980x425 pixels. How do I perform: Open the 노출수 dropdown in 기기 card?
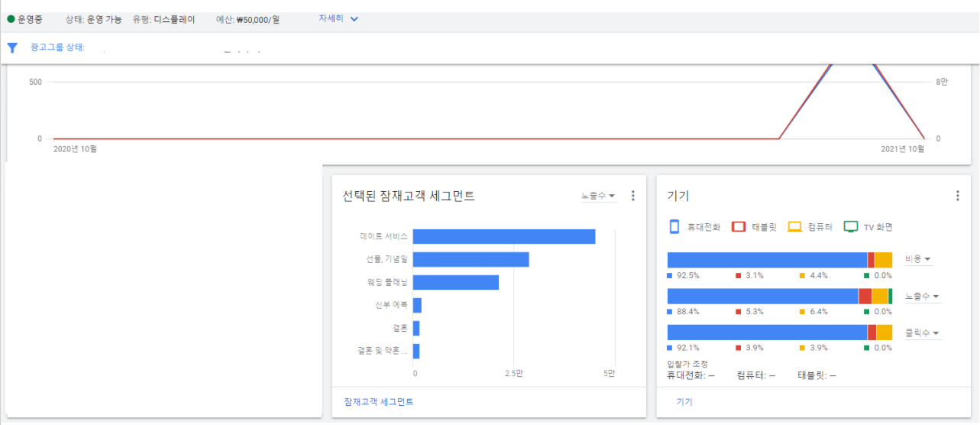(922, 297)
